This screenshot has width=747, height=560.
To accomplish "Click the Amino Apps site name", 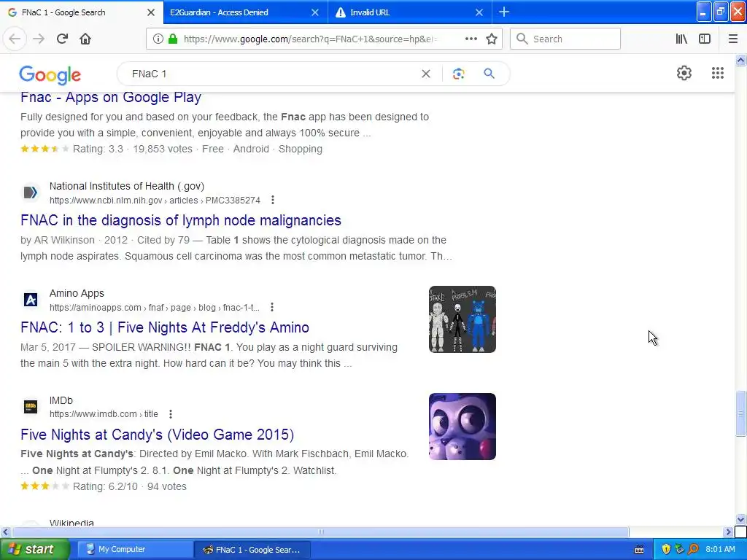I will pos(77,293).
